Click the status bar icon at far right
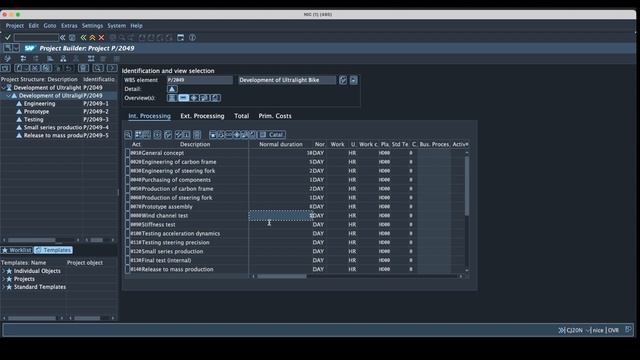This screenshot has height=360, width=640. [629, 329]
